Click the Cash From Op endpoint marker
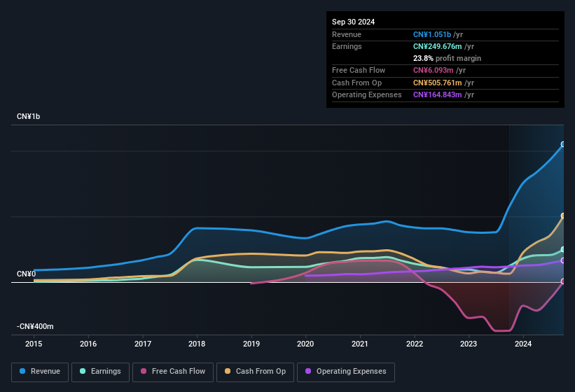 click(x=563, y=216)
